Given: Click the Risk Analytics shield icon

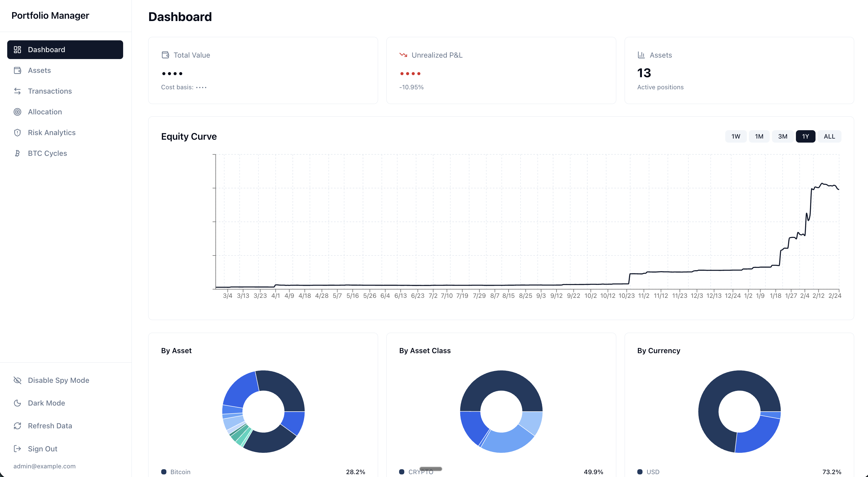Looking at the screenshot, I should [x=18, y=132].
